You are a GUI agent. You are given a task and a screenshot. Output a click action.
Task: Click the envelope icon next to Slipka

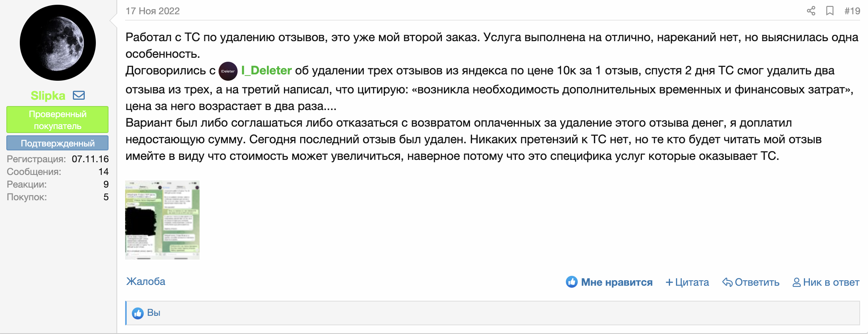tap(79, 95)
